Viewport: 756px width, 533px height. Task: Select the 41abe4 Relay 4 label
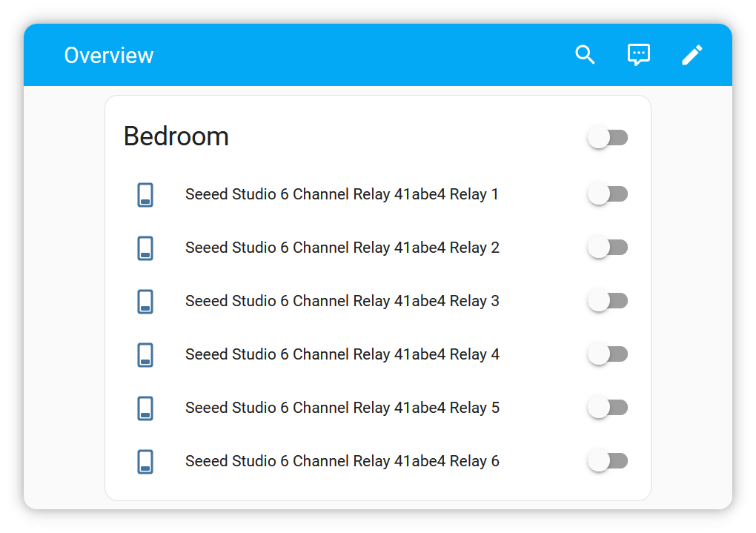[342, 354]
